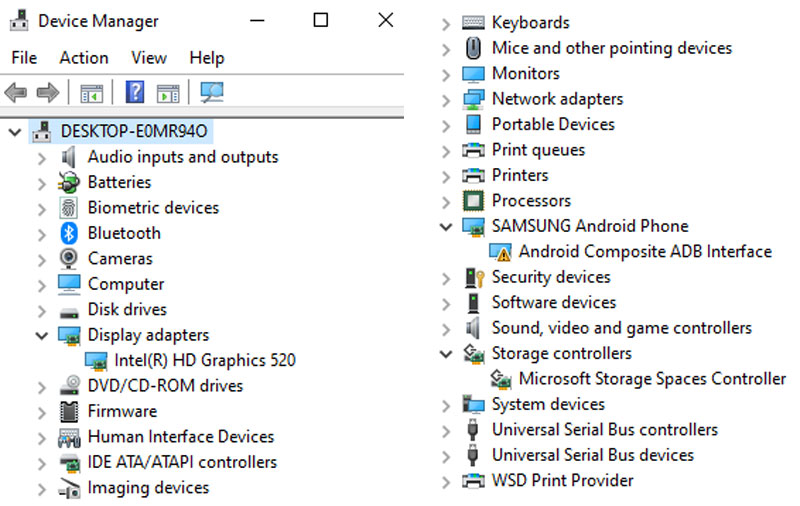Open the Help menu
800x506 pixels.
pos(207,58)
